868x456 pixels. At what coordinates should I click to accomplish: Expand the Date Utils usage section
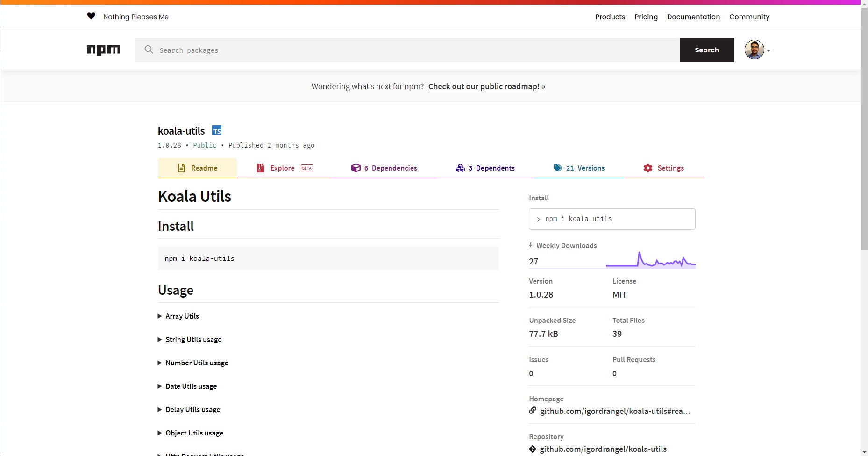(x=187, y=386)
